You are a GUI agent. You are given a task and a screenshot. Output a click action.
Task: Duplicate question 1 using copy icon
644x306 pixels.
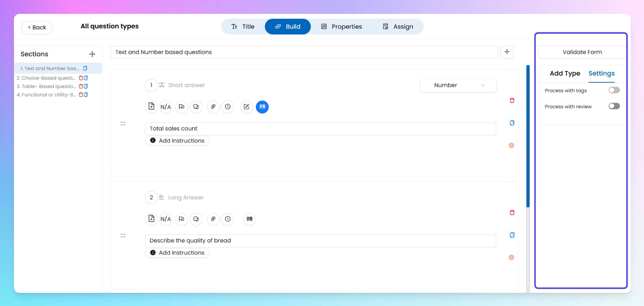[512, 123]
